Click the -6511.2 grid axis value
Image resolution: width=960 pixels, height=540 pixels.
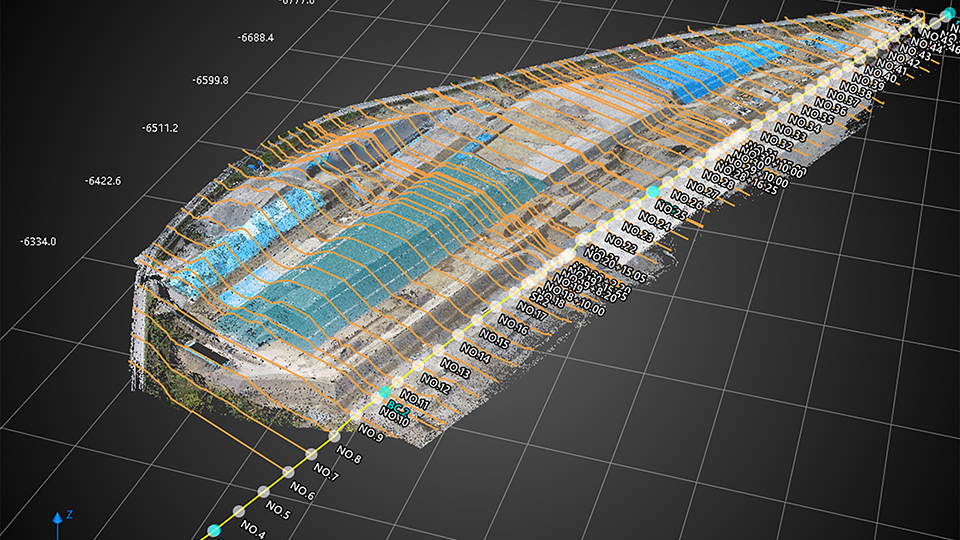161,128
